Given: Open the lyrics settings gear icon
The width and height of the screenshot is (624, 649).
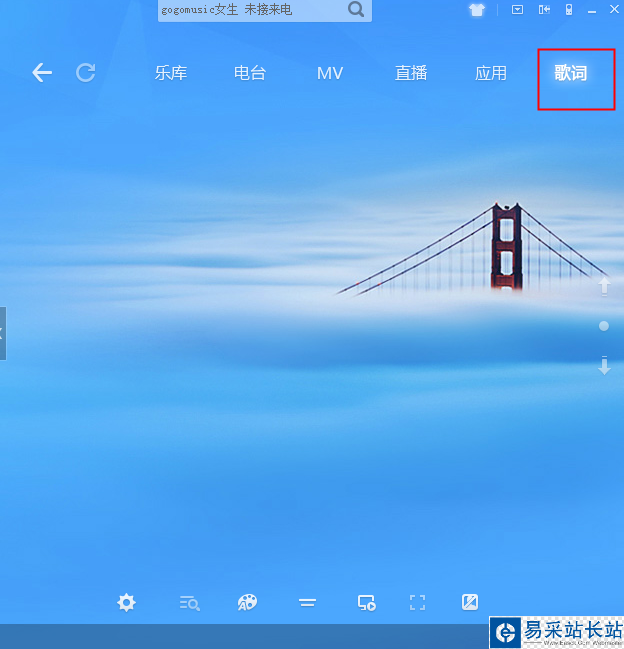Looking at the screenshot, I should (126, 603).
